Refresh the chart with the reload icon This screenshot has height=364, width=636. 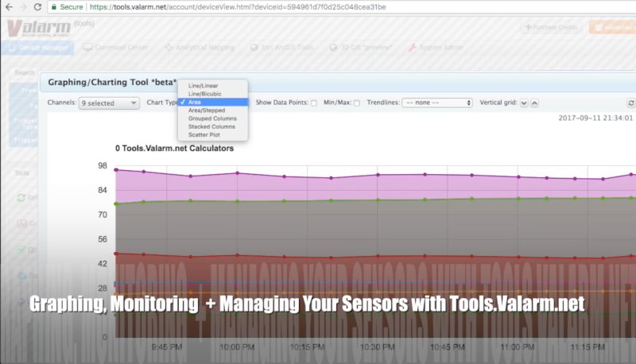630,103
